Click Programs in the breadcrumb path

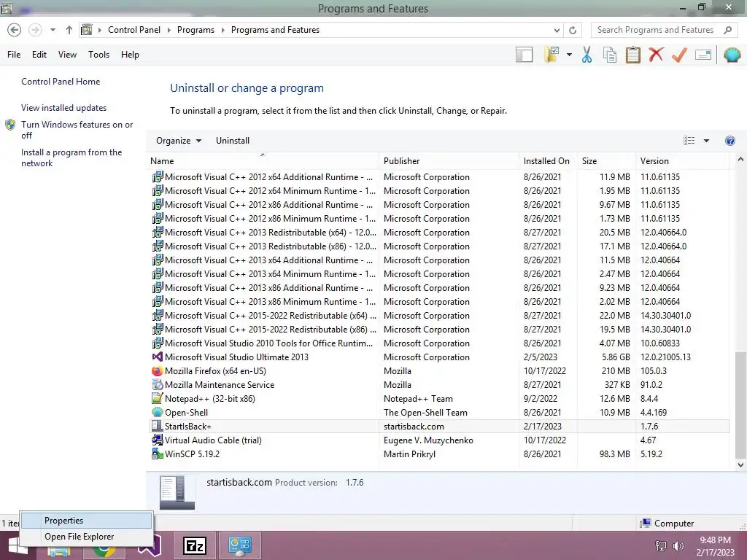[196, 30]
